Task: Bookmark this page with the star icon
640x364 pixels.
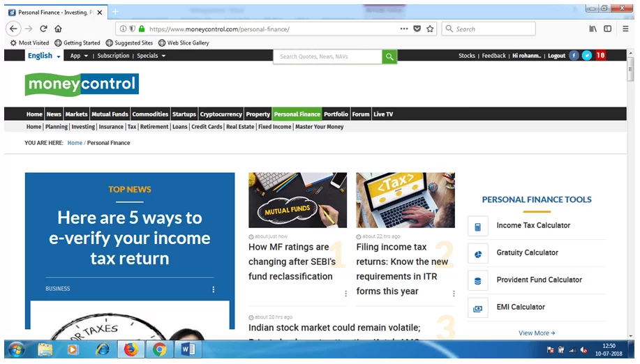Action: point(430,29)
